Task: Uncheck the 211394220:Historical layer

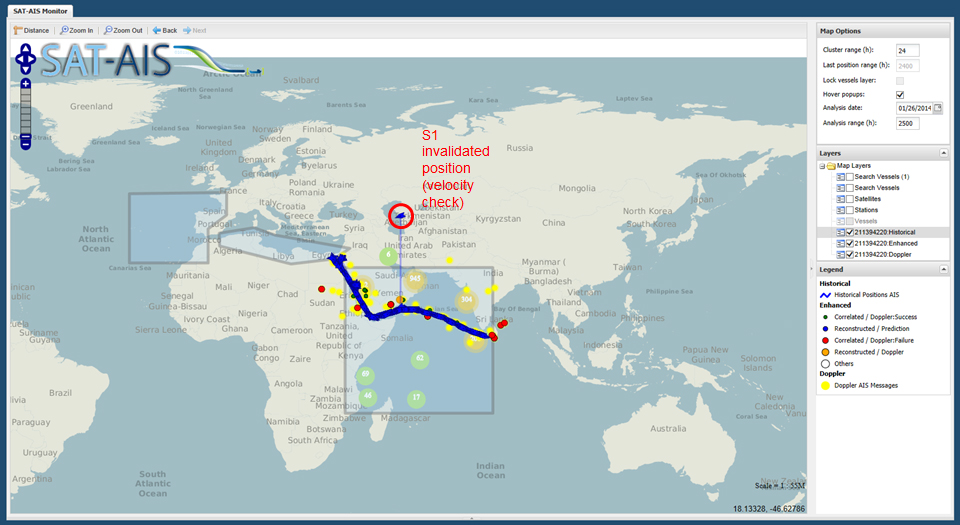Action: tap(850, 233)
